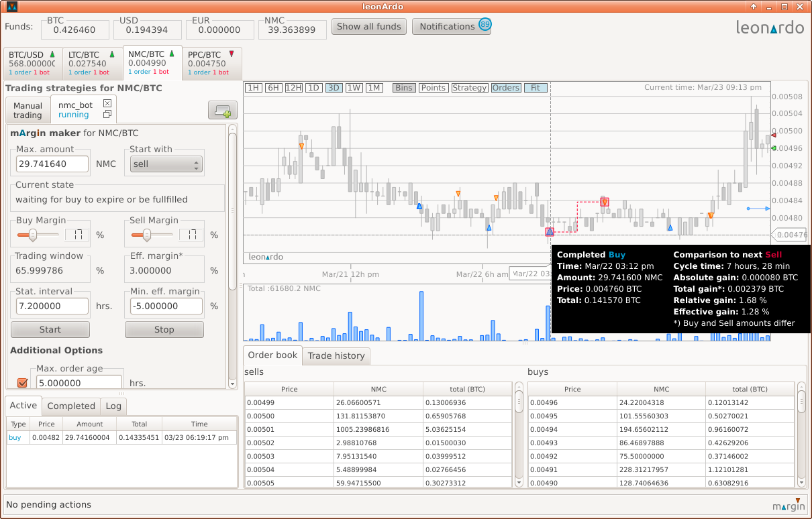This screenshot has width=812, height=519.
Task: Click the Stop button for the bot
Action: [x=164, y=329]
